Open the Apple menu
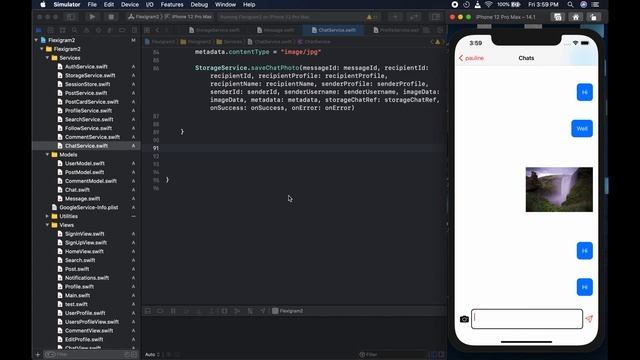 click(x=43, y=4)
